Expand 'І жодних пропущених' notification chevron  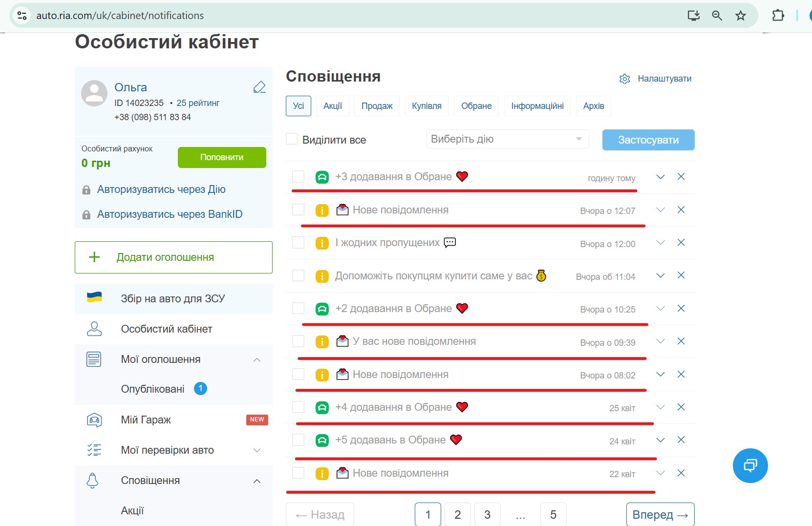661,243
